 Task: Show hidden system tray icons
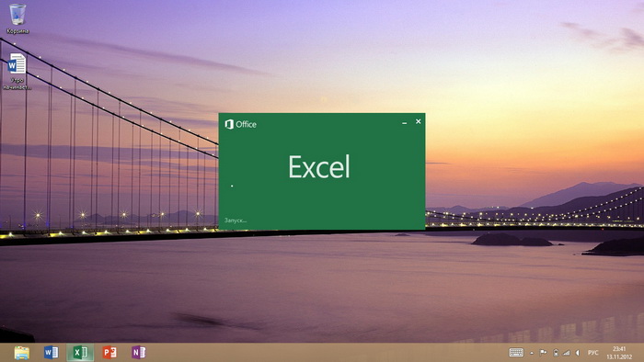(532, 353)
